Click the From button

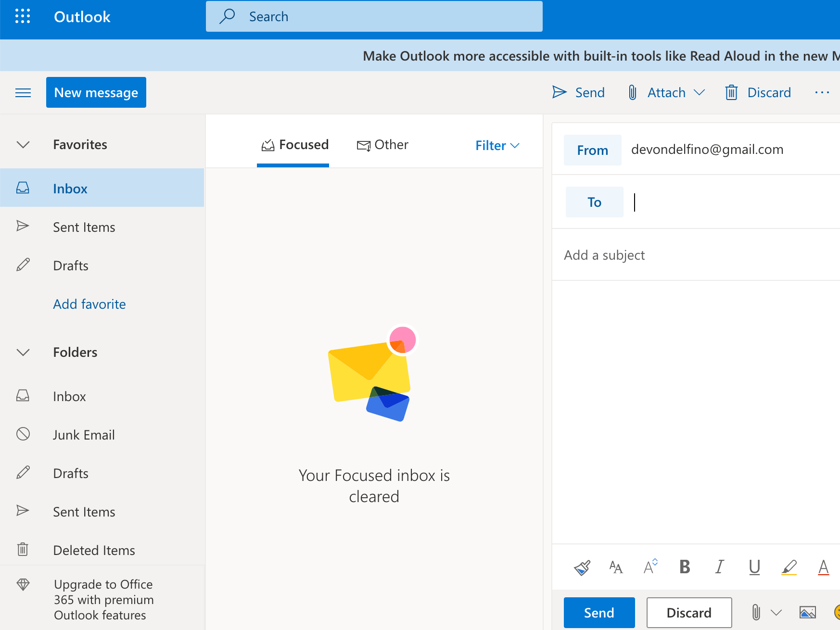coord(593,150)
